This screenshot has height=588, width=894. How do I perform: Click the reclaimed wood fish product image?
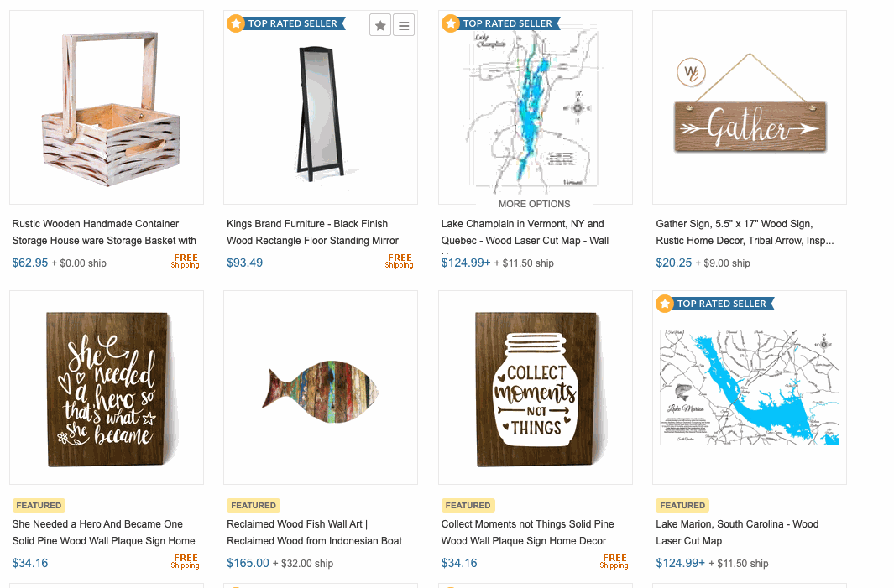pyautogui.click(x=321, y=388)
